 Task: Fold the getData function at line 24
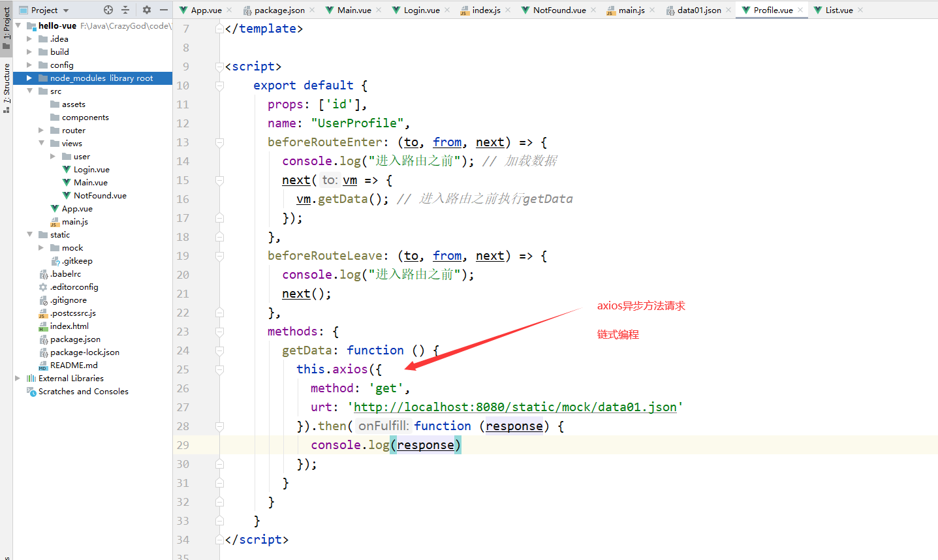(219, 350)
